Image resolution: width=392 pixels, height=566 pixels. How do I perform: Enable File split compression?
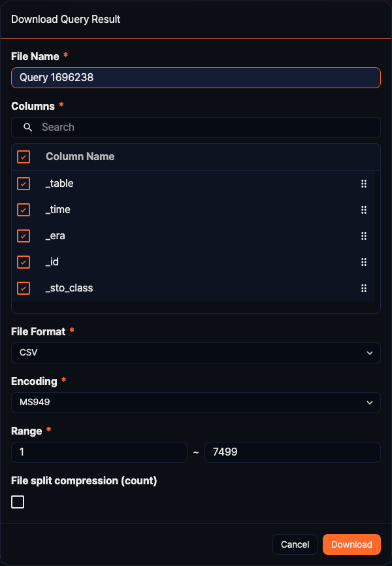(x=18, y=502)
